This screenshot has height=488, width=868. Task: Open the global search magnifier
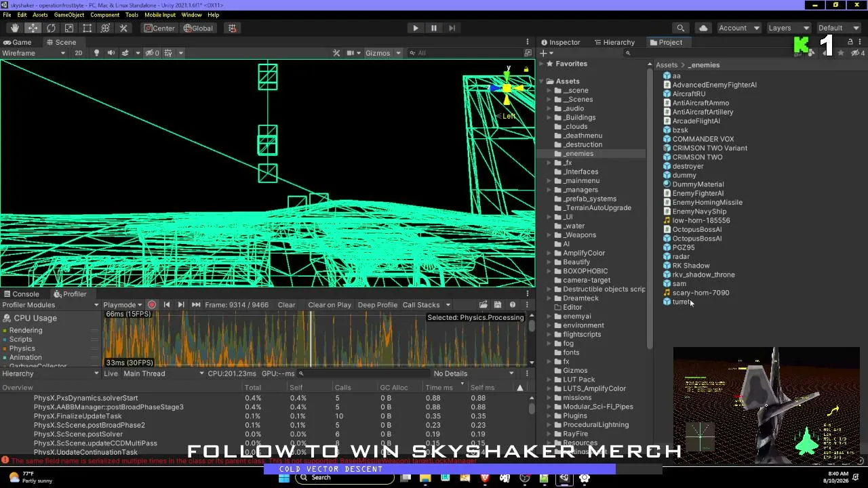(x=680, y=28)
